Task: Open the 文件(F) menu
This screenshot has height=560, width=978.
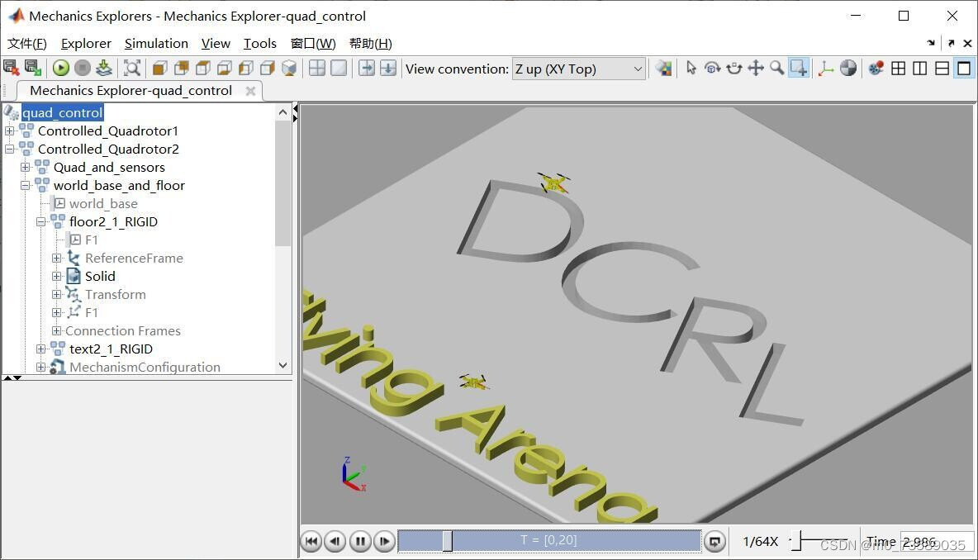Action: click(26, 44)
